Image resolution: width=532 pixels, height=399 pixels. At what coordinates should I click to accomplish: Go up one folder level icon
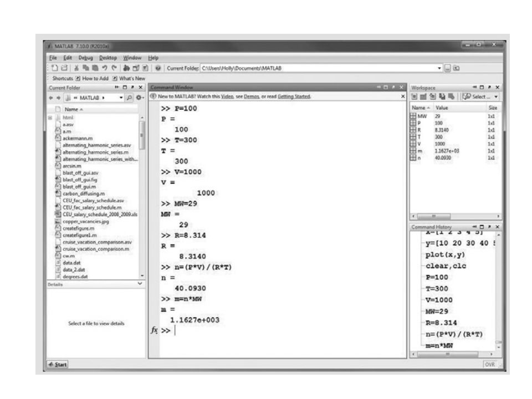[x=456, y=68]
